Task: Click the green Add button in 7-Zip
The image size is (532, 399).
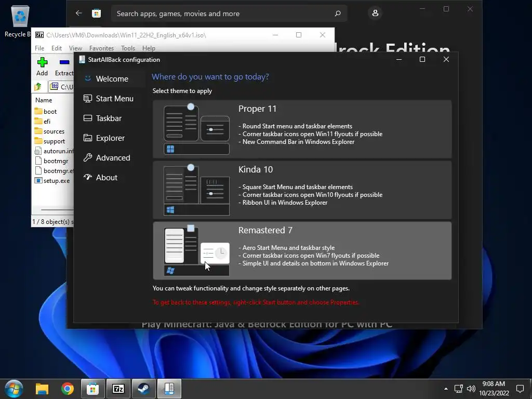Action: pos(42,66)
